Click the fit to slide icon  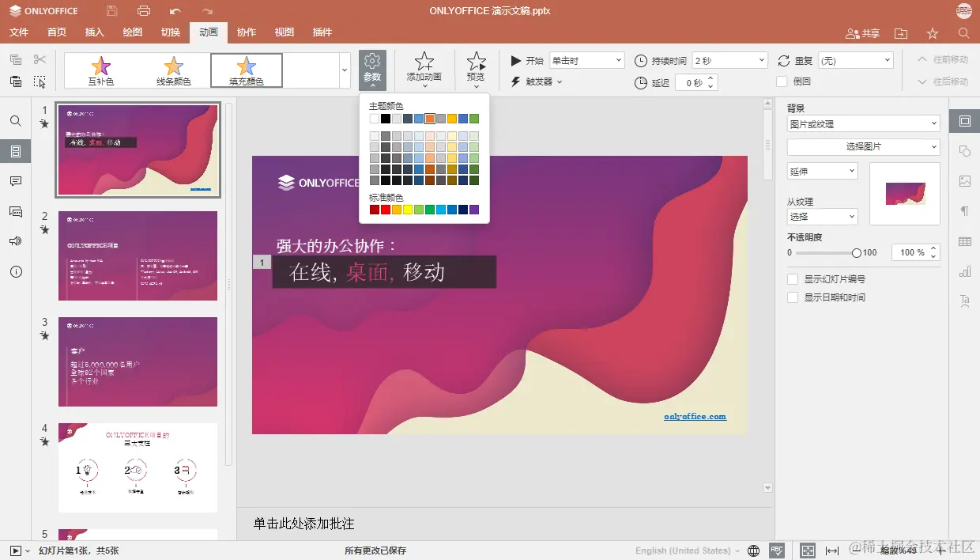pyautogui.click(x=808, y=551)
